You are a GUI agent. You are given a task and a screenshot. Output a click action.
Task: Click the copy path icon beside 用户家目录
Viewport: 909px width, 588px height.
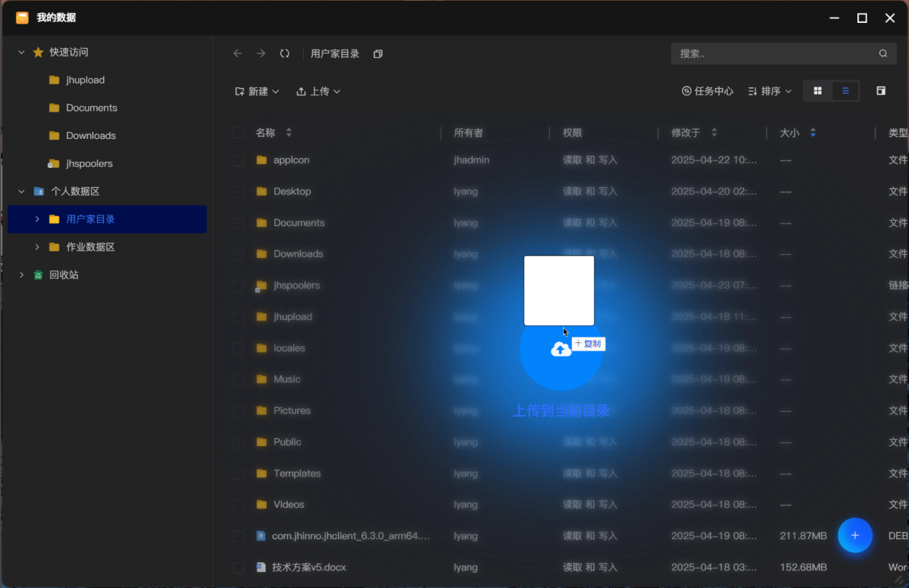click(x=378, y=54)
